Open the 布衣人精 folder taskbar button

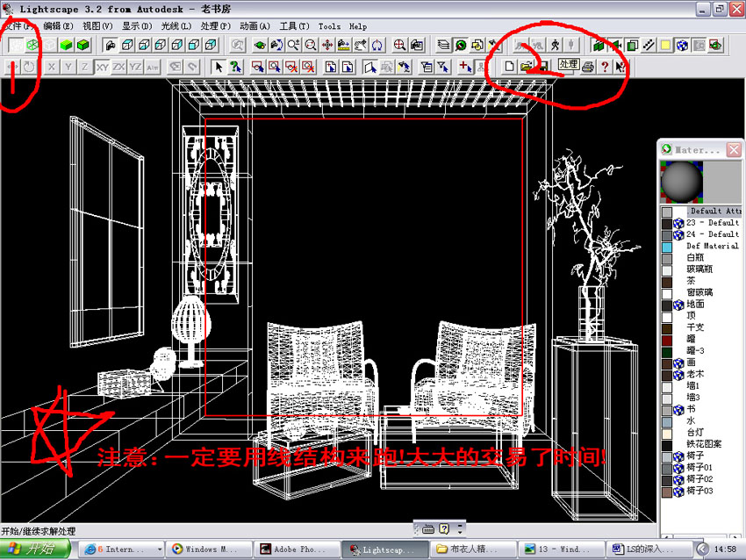point(473,549)
